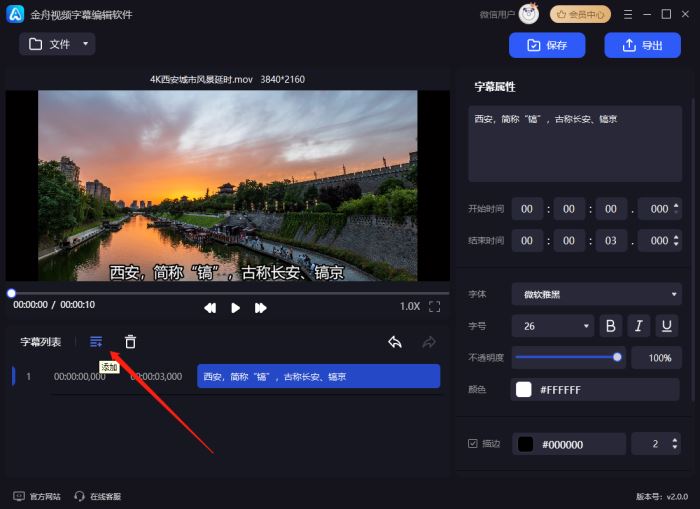The height and width of the screenshot is (509, 700).
Task: Fast forward the video playback
Action: click(261, 308)
